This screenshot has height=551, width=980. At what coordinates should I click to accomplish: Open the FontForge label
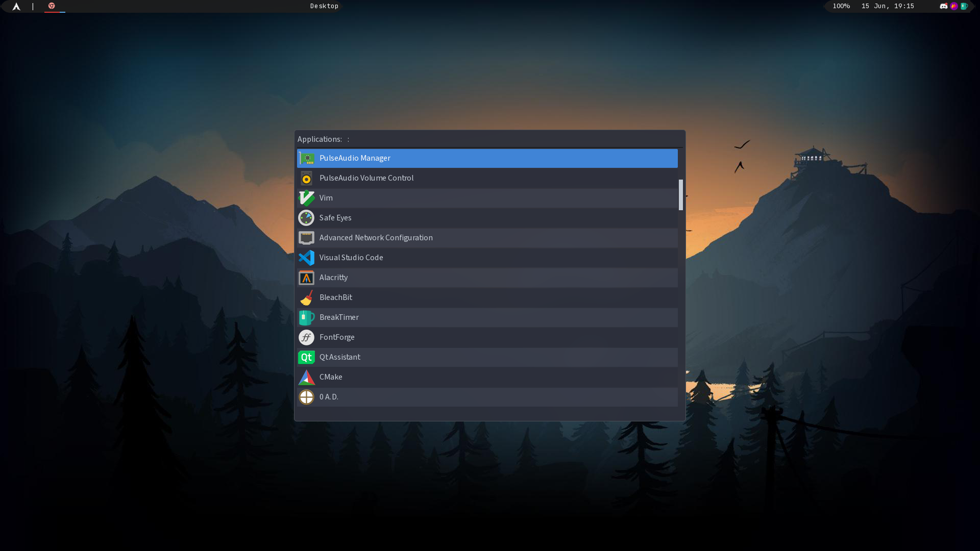point(337,337)
